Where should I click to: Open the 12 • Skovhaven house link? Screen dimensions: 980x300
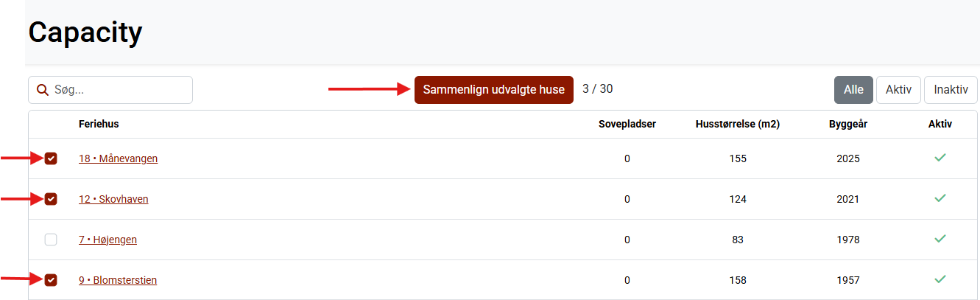click(x=113, y=199)
